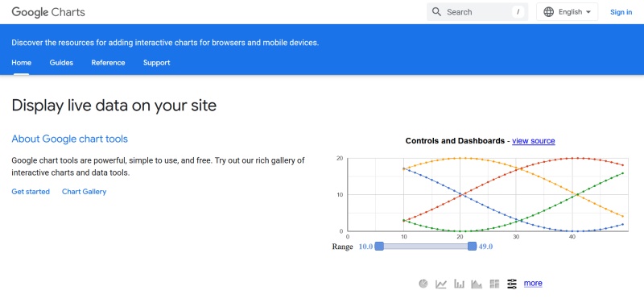Click the range value 49.0
The width and height of the screenshot is (644, 303).
pos(485,247)
